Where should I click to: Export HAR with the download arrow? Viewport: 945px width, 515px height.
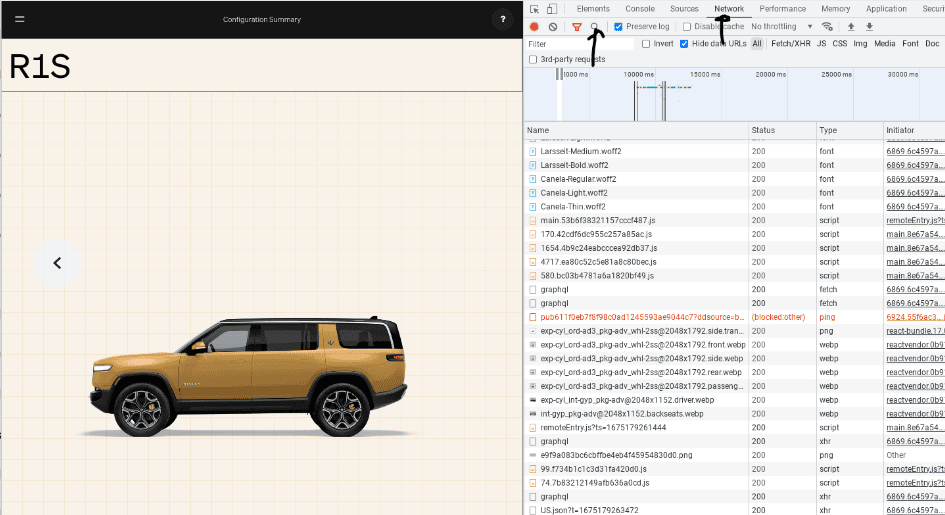869,27
